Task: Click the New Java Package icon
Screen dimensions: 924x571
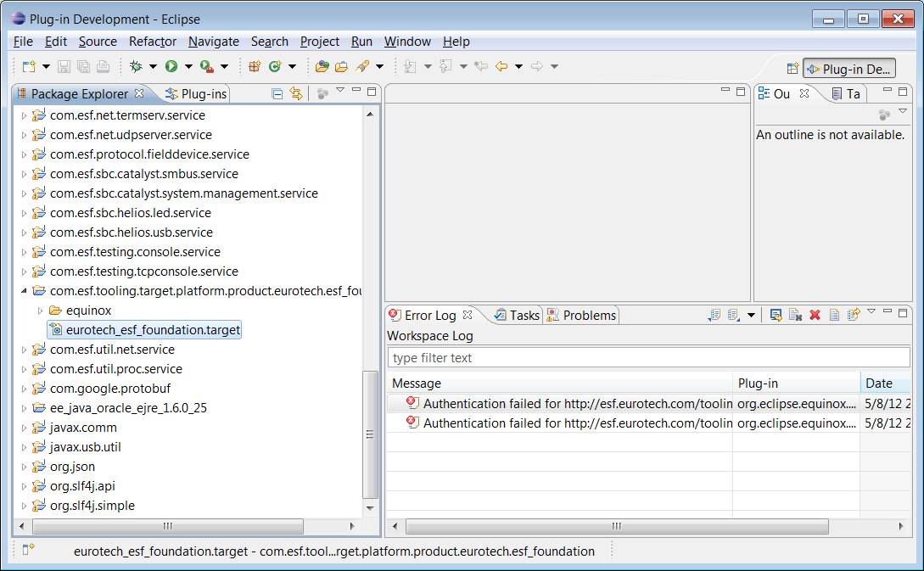Action: 255,66
